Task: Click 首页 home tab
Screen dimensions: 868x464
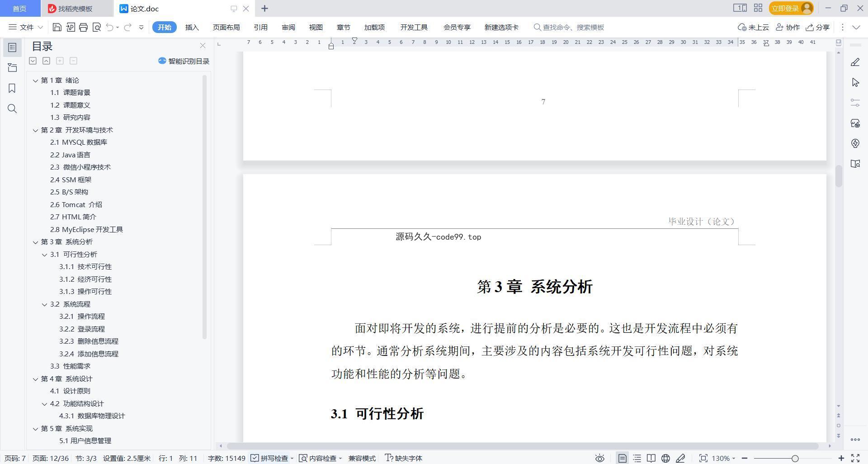Action: click(x=19, y=9)
